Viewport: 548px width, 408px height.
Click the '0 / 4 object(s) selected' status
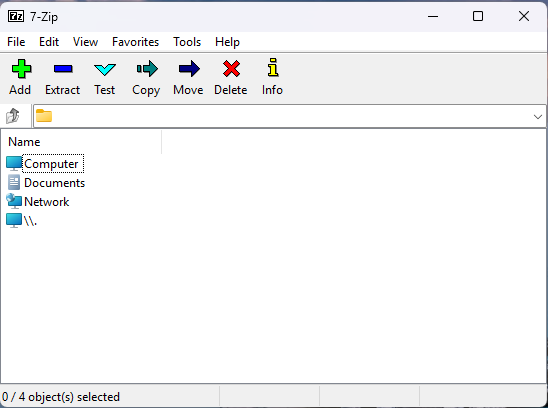click(x=61, y=397)
